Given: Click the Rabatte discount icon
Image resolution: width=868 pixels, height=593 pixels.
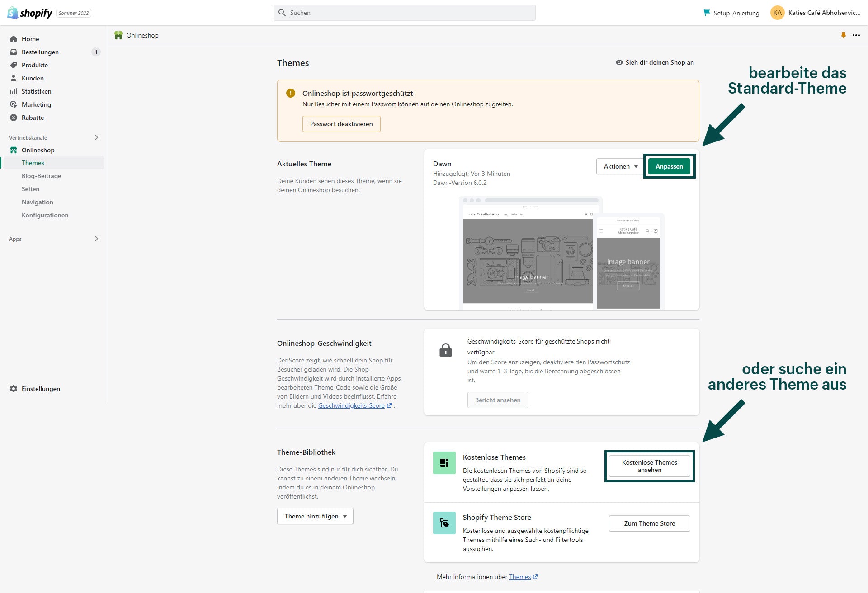Looking at the screenshot, I should pos(14,118).
